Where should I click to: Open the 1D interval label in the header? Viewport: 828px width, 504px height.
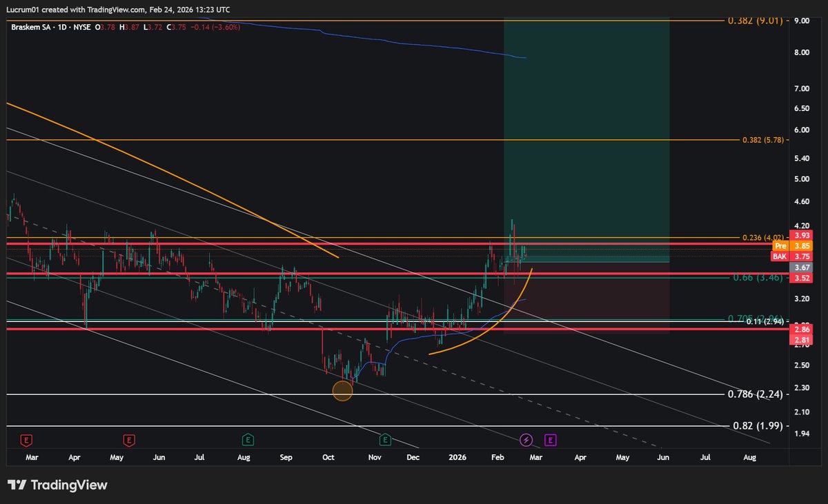click(x=61, y=26)
